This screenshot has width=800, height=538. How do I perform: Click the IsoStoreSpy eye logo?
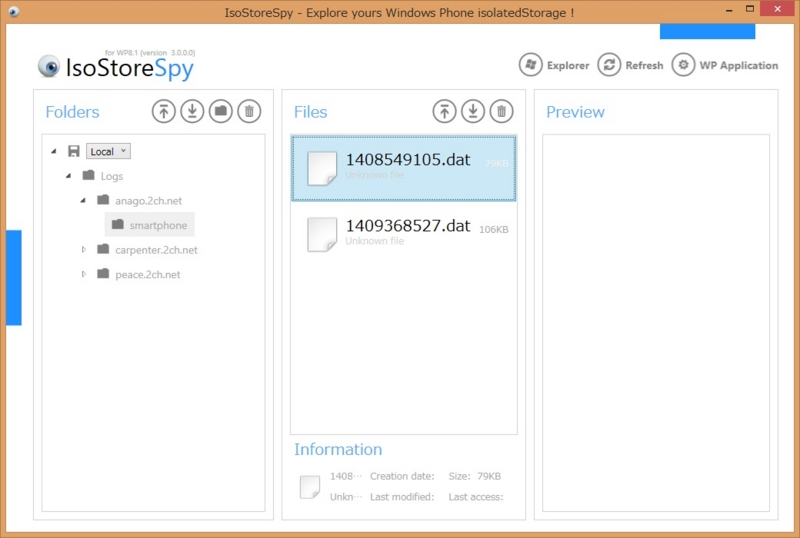pos(49,67)
